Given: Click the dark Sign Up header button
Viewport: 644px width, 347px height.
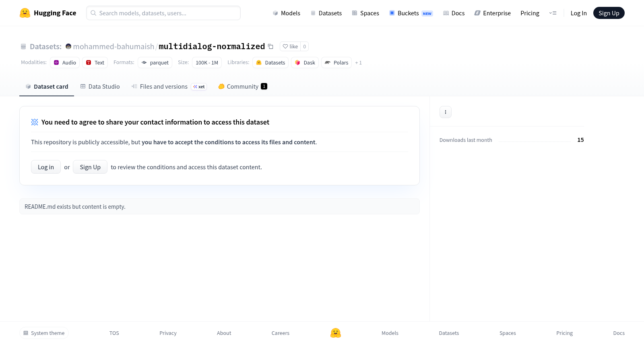Looking at the screenshot, I should point(609,13).
